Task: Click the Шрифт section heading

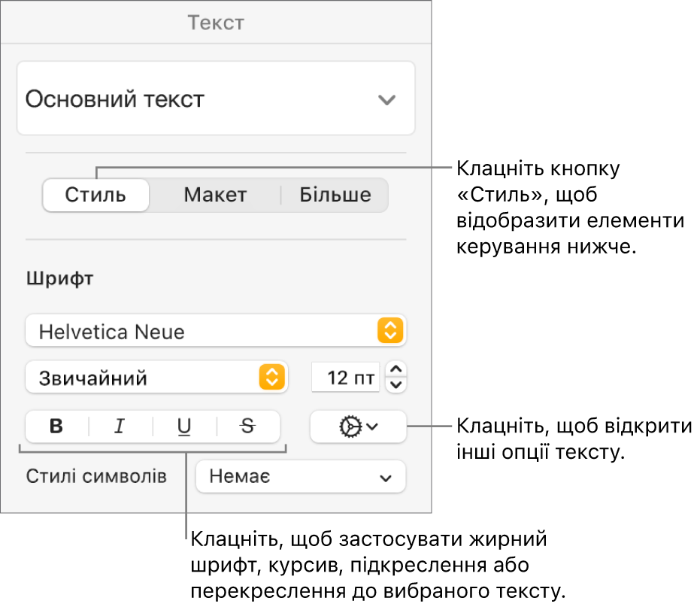Action: tap(60, 280)
